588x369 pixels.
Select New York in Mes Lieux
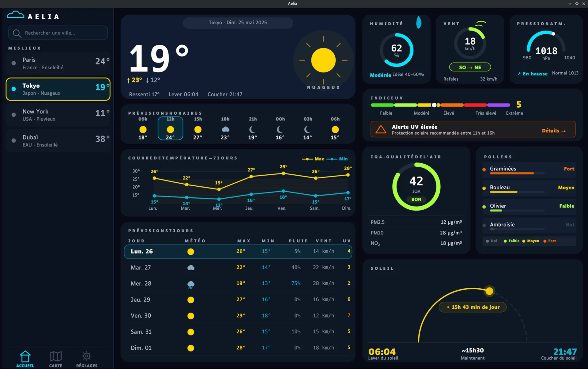pos(58,115)
